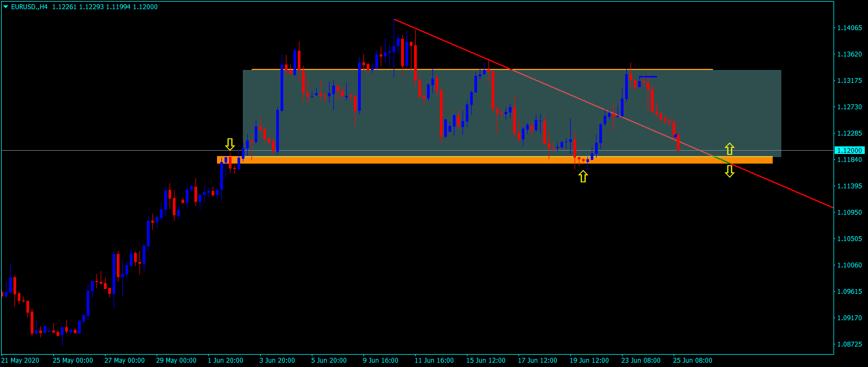Click price scale label 1.12285
This screenshot has width=868, height=367.
click(849, 133)
